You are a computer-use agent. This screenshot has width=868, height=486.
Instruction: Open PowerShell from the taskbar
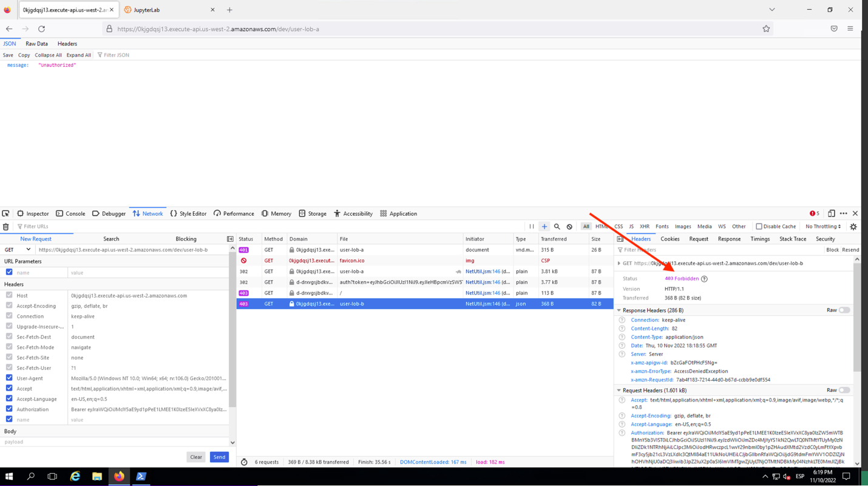click(141, 477)
